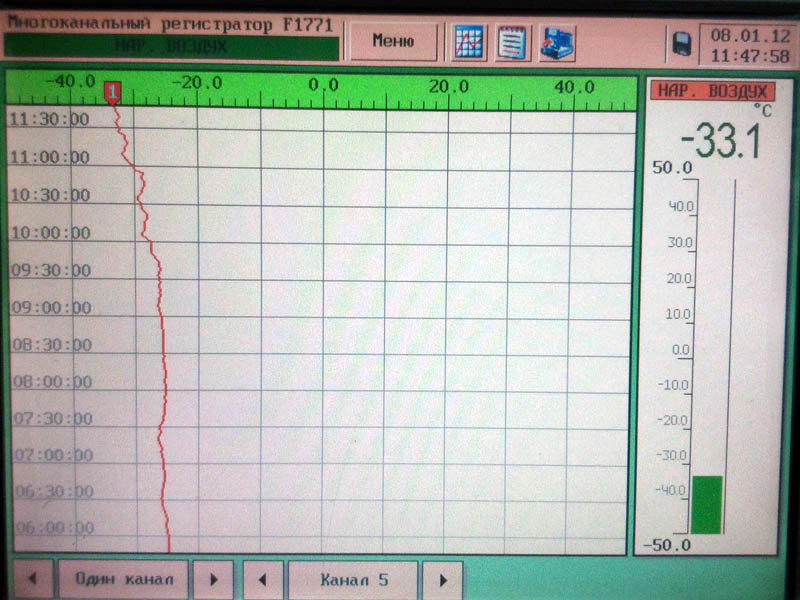The height and width of the screenshot is (600, 800).
Task: Click the data export device icon
Action: (x=557, y=42)
